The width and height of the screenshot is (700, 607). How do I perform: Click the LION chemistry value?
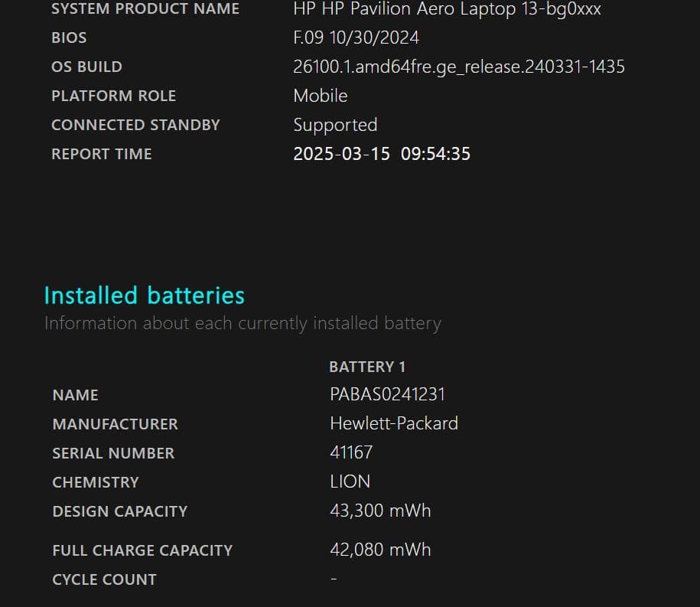click(350, 481)
